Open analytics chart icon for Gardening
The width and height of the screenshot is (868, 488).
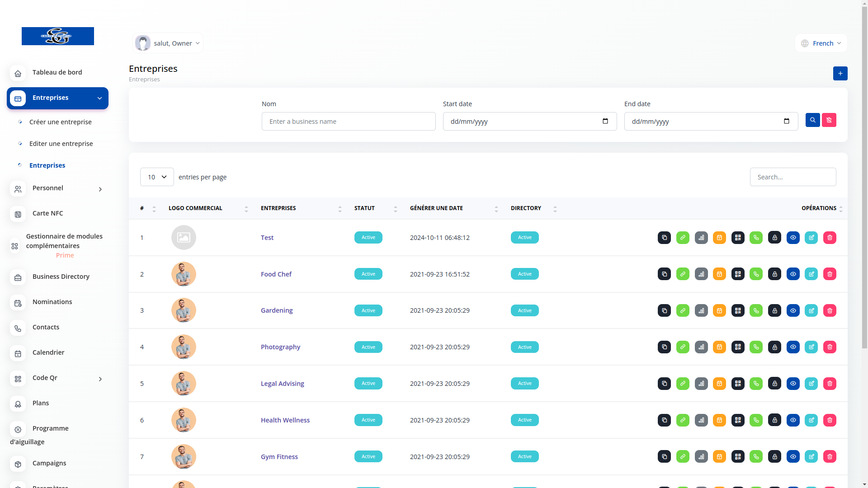click(x=701, y=310)
